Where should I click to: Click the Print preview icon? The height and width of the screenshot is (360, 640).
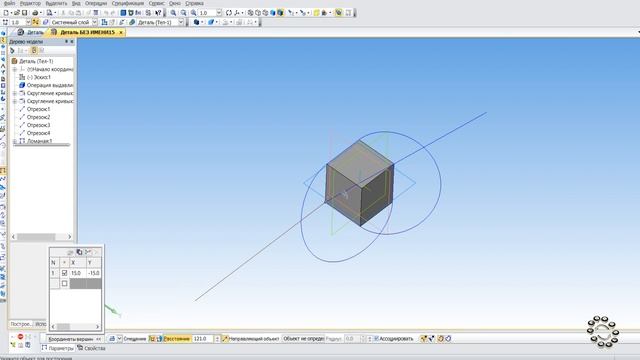(49, 13)
